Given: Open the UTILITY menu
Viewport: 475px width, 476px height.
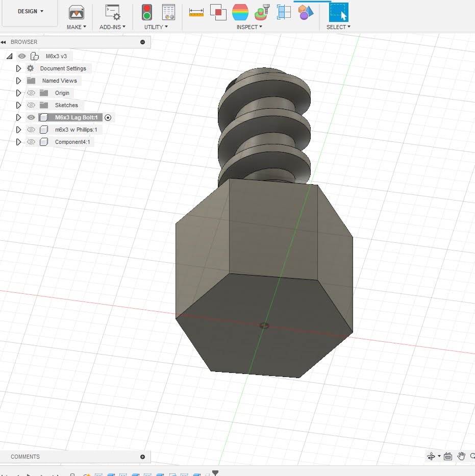Looking at the screenshot, I should click(x=156, y=27).
